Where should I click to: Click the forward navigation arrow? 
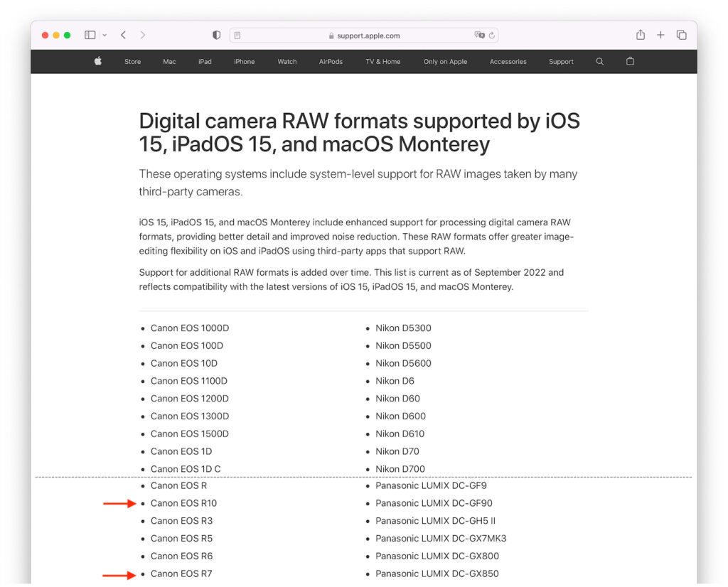coord(141,34)
